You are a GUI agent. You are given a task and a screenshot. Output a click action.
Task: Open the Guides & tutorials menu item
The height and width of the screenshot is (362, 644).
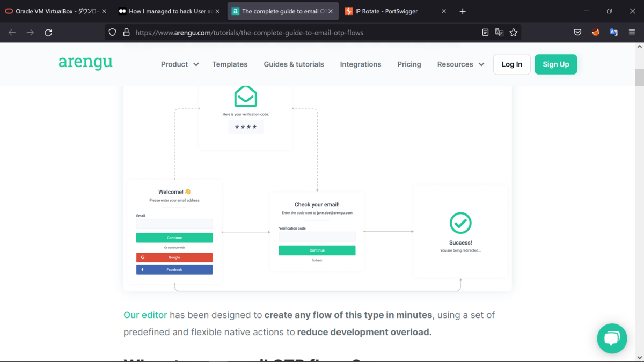(294, 64)
